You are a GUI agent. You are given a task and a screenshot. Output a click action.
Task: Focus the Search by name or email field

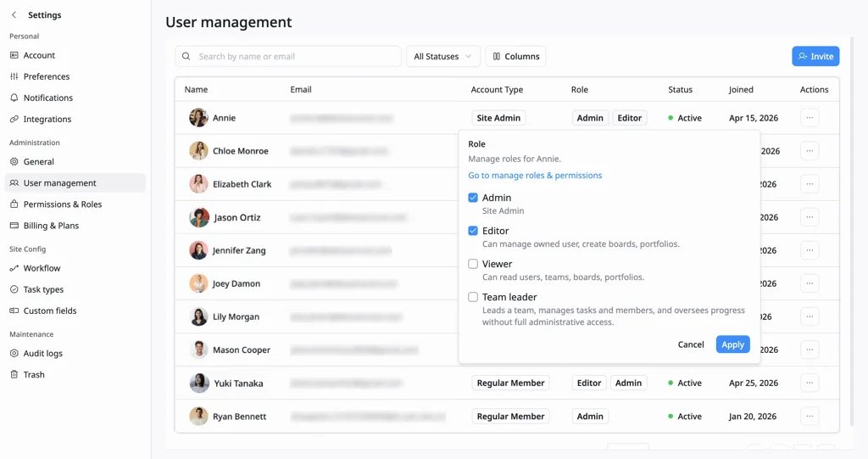pos(288,57)
